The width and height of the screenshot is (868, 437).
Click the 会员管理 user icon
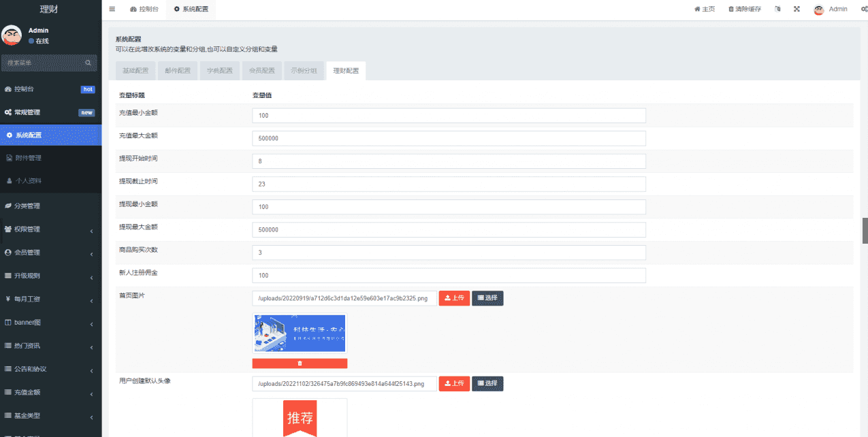(8, 253)
